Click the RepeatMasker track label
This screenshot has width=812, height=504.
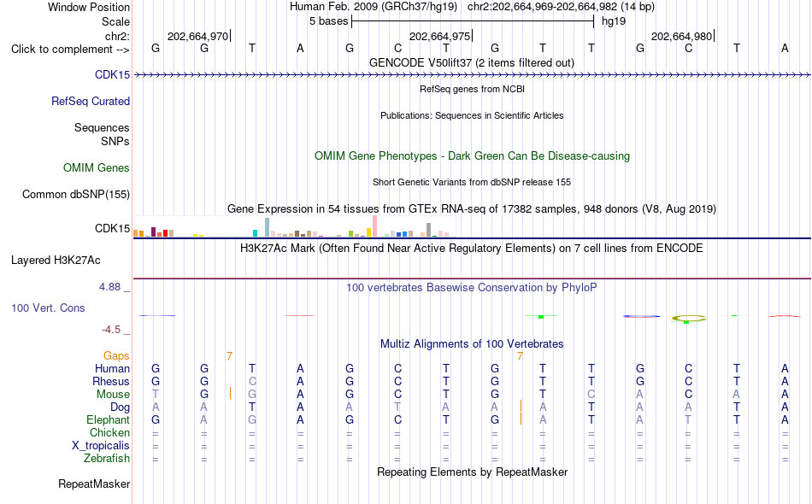pos(94,483)
